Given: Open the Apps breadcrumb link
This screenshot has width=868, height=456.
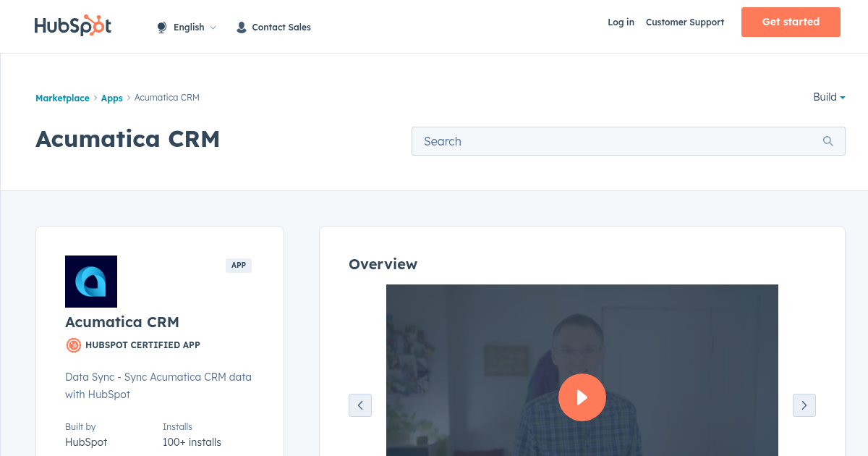Looking at the screenshot, I should pos(111,98).
